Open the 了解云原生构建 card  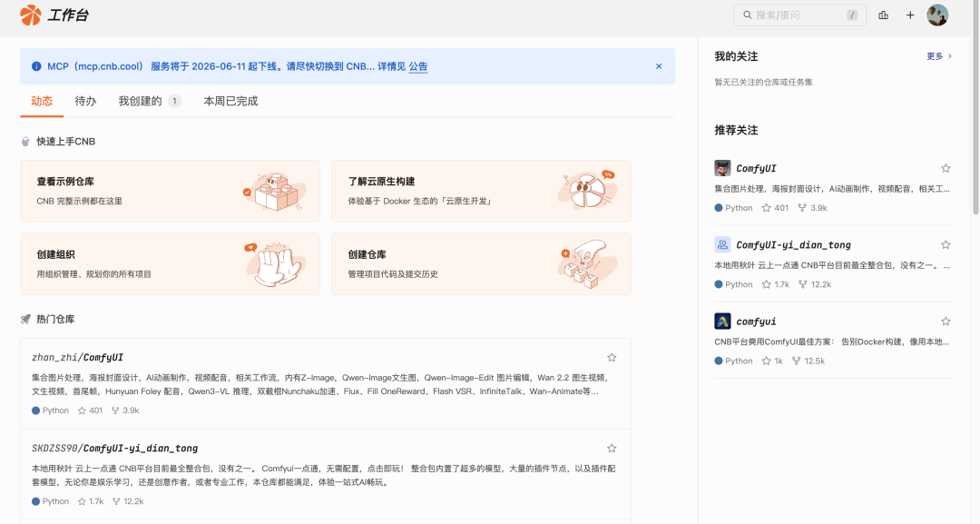pyautogui.click(x=481, y=192)
